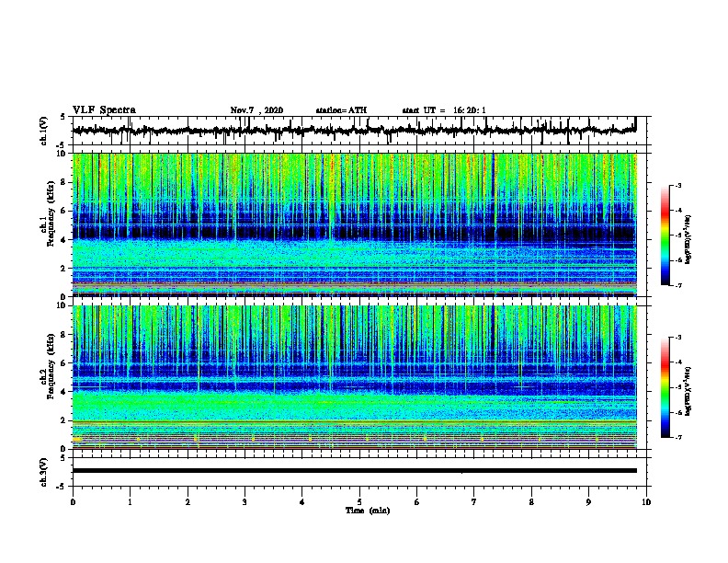Click time axis tick label "9"
This screenshot has width=728, height=563.
(588, 502)
